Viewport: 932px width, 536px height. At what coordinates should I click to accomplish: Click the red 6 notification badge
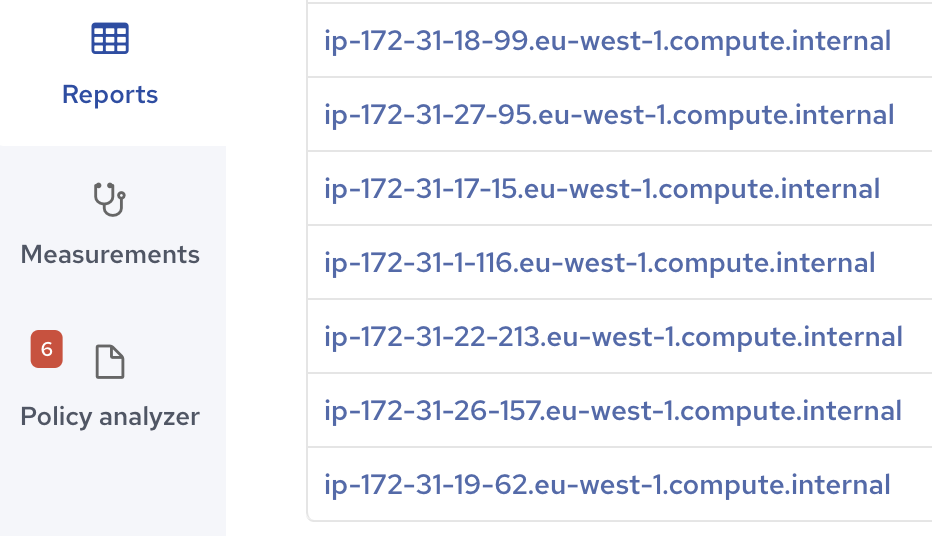[47, 349]
